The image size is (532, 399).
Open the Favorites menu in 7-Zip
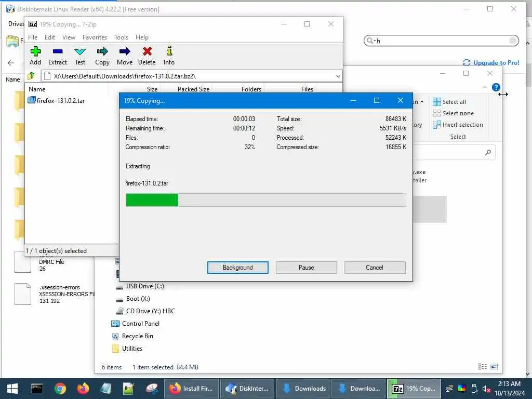[95, 37]
